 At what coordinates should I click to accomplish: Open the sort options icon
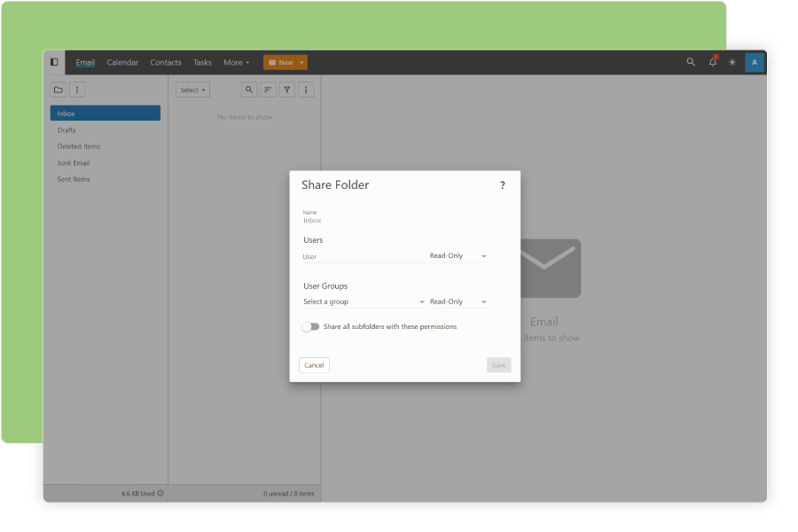[x=268, y=90]
